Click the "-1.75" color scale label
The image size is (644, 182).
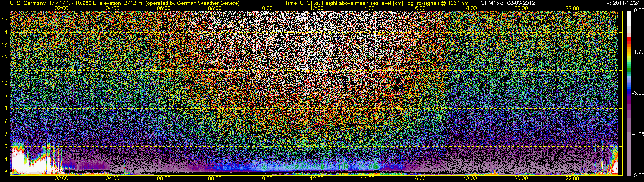click(638, 52)
